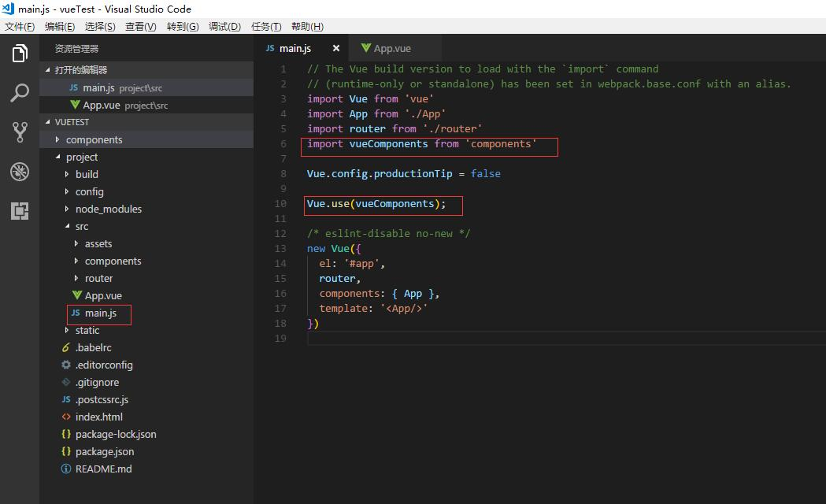Open index.html in the file tree
This screenshot has height=504, width=826.
146,417
